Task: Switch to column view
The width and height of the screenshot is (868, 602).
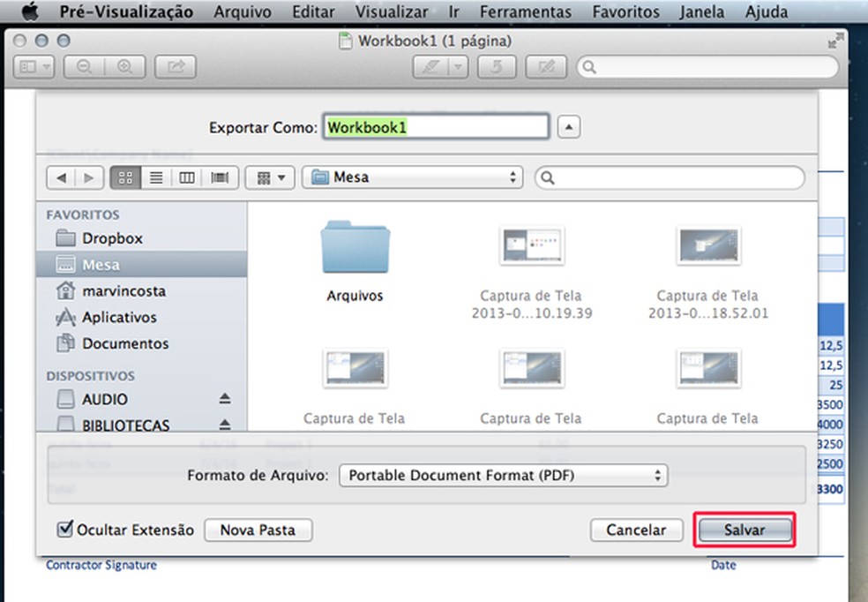Action: point(186,177)
